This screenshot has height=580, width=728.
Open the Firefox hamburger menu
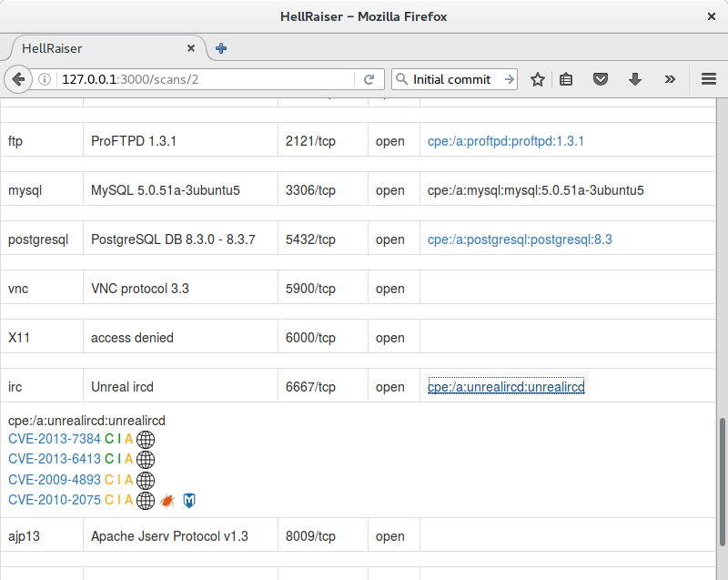(709, 79)
